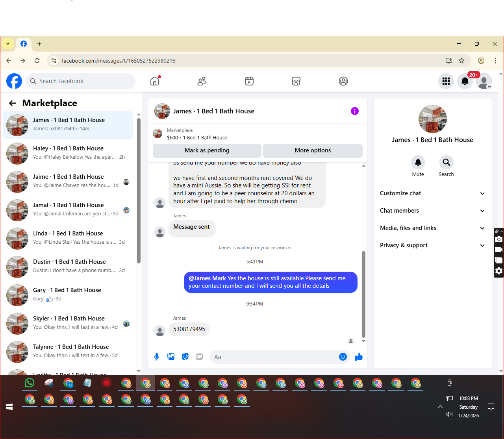The height and width of the screenshot is (439, 504).
Task: Open the camera icon on side recorder toolbar
Action: (498, 239)
